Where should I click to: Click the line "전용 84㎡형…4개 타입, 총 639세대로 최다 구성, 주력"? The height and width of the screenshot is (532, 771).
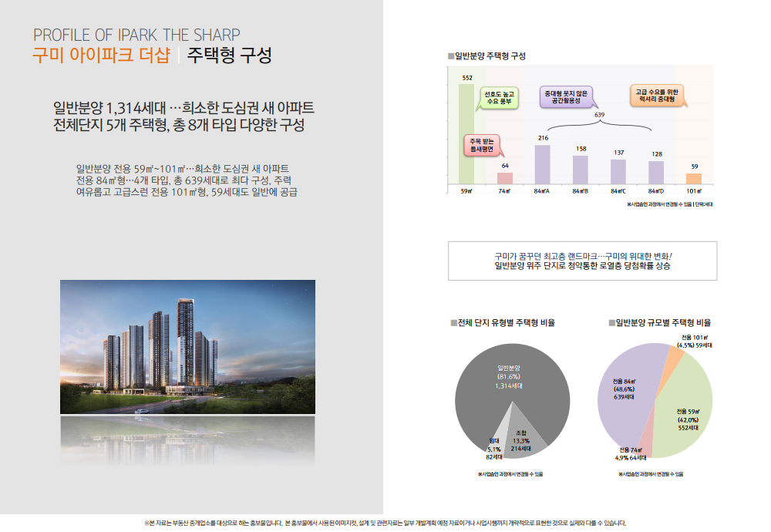tap(184, 180)
